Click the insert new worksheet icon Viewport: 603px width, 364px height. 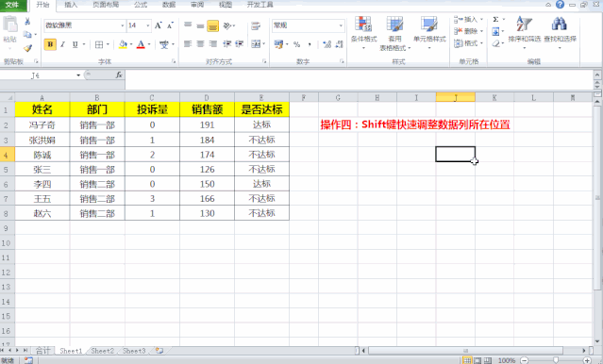point(159,351)
